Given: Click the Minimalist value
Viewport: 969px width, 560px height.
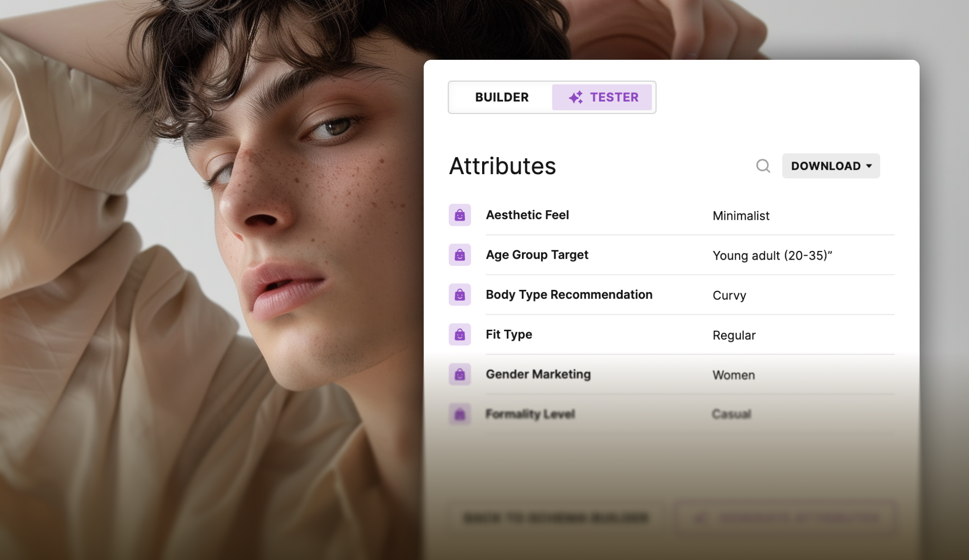Looking at the screenshot, I should 741,216.
